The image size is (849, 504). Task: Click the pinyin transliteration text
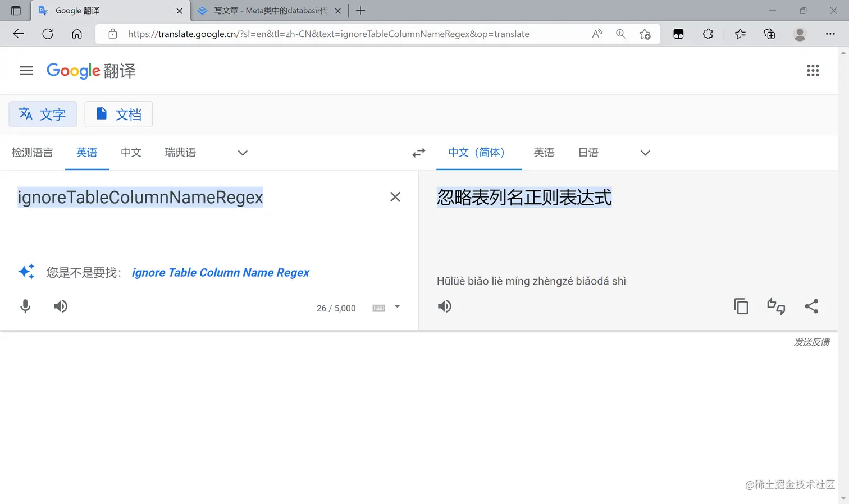[531, 281]
